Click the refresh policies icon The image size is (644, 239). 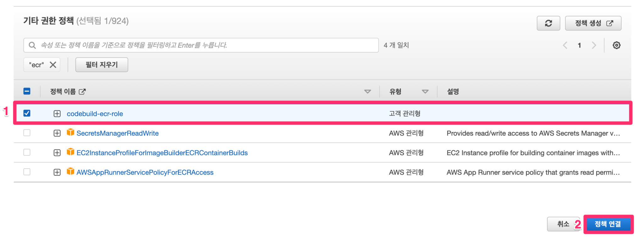(x=548, y=23)
